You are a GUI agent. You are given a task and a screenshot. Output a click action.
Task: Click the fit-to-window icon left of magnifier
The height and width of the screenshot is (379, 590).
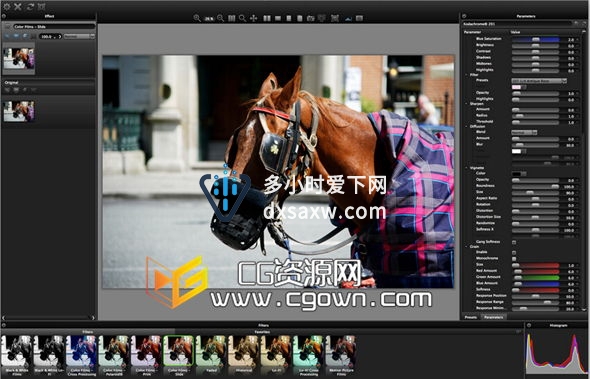click(232, 18)
